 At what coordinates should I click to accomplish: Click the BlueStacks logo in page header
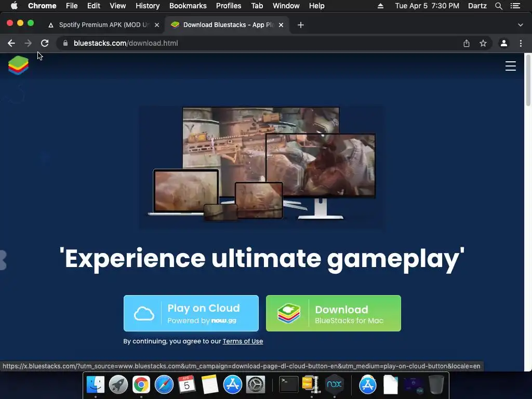point(18,65)
